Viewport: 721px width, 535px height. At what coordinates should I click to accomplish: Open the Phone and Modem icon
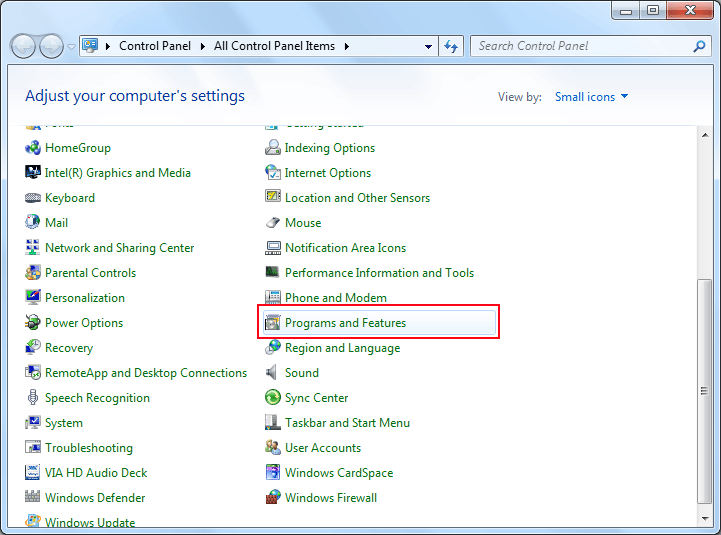click(273, 298)
